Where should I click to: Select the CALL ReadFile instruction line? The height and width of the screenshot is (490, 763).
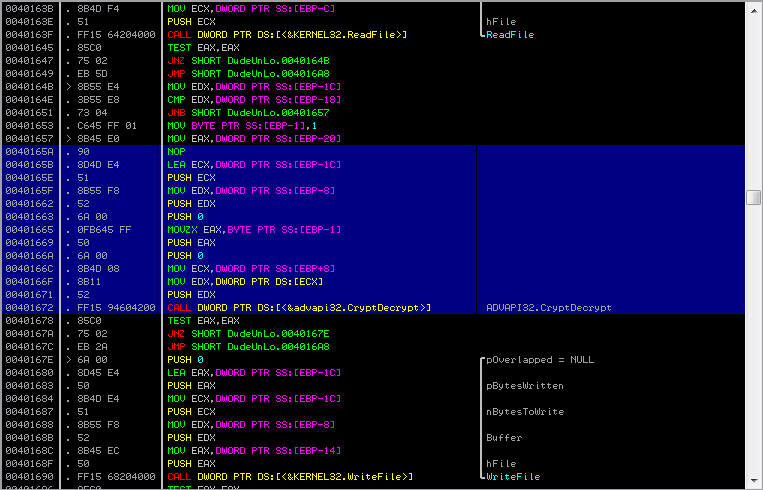pos(287,35)
